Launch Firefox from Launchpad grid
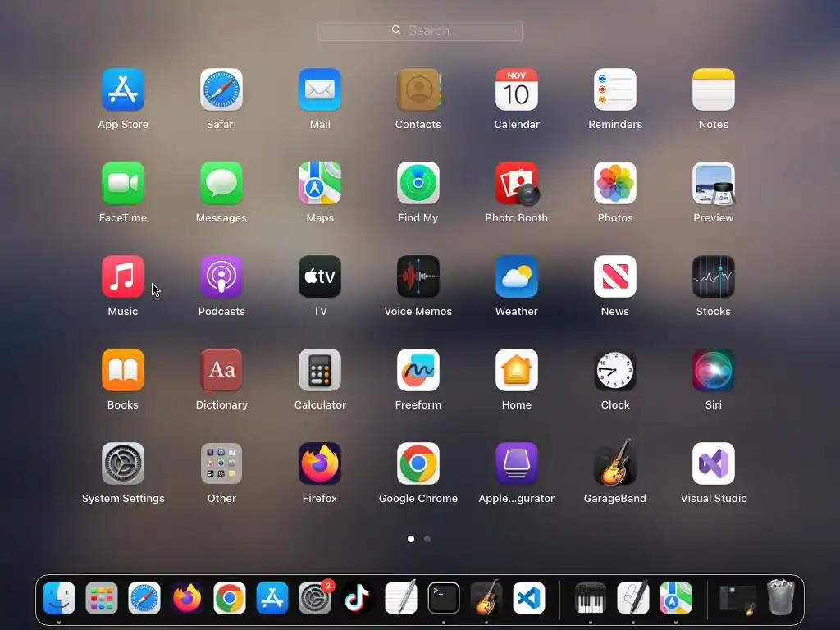The height and width of the screenshot is (630, 840). (320, 463)
